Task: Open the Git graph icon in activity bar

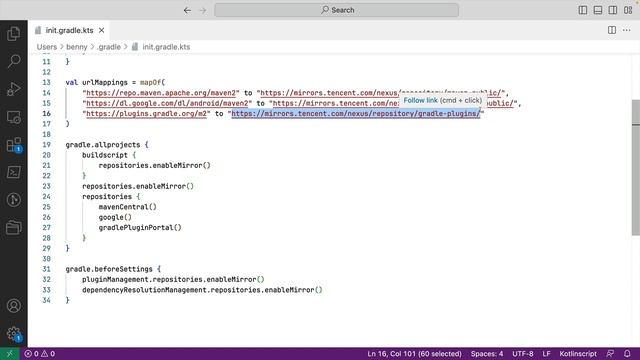Action: tap(13, 200)
